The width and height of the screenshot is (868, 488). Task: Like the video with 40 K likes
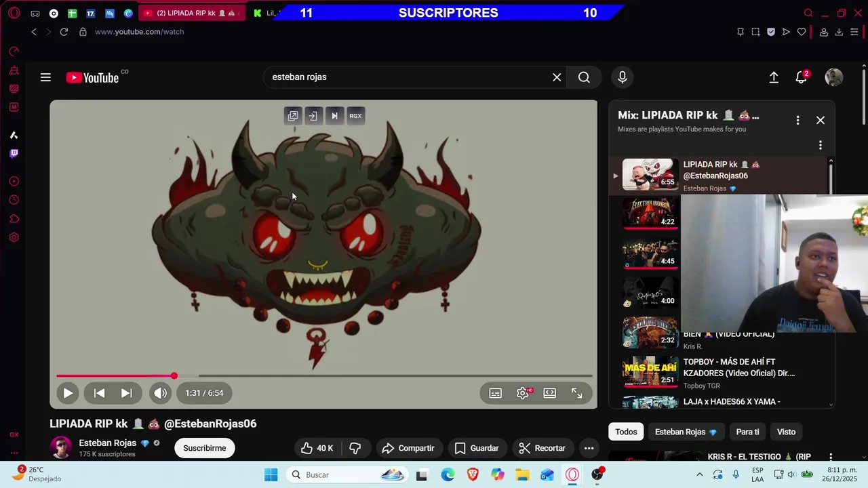click(317, 448)
